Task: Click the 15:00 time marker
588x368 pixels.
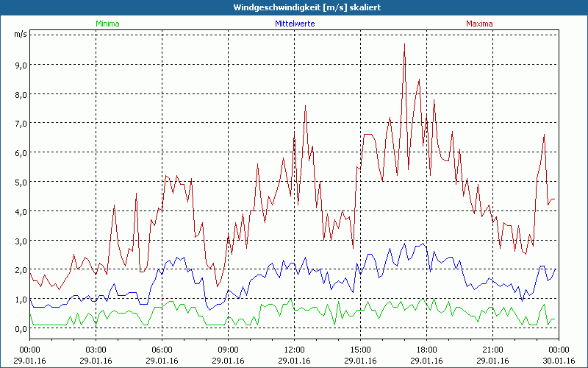Action: 360,349
